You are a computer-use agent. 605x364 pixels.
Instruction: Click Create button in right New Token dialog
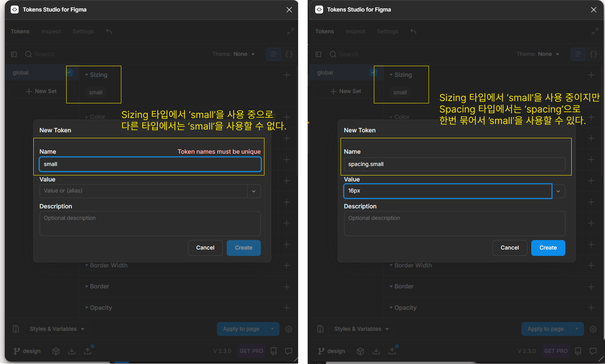(x=548, y=248)
